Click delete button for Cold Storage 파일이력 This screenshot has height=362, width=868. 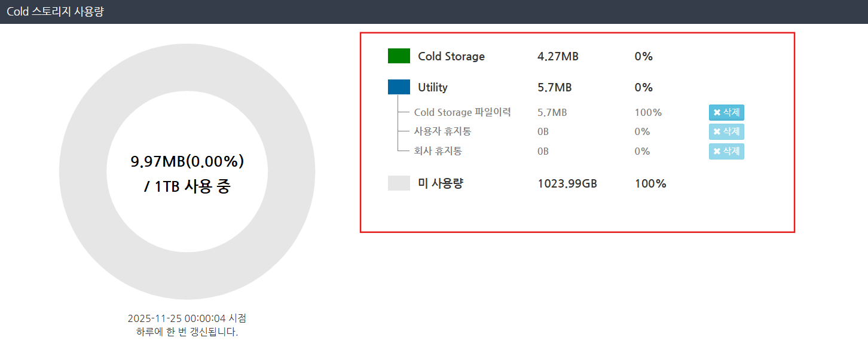[x=726, y=112]
